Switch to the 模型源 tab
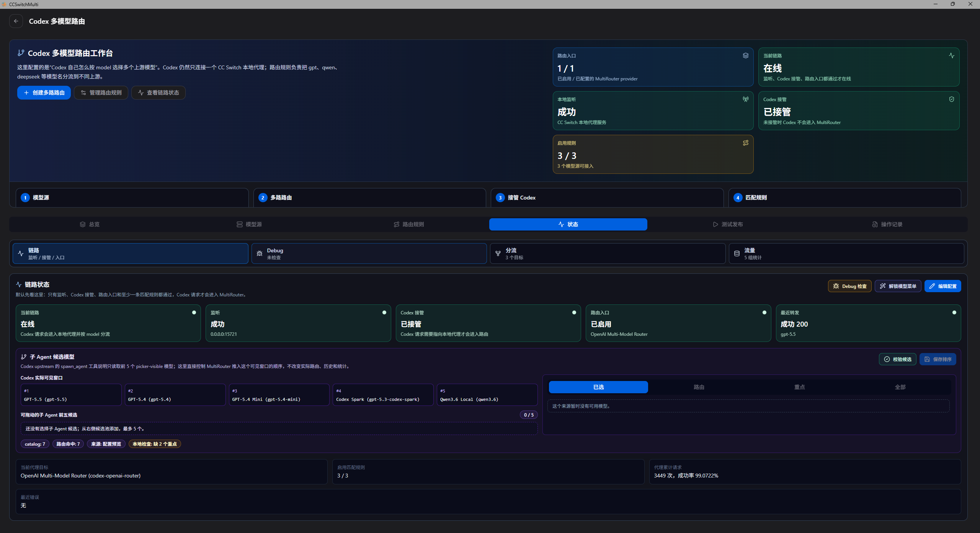The image size is (980, 533). click(x=249, y=224)
